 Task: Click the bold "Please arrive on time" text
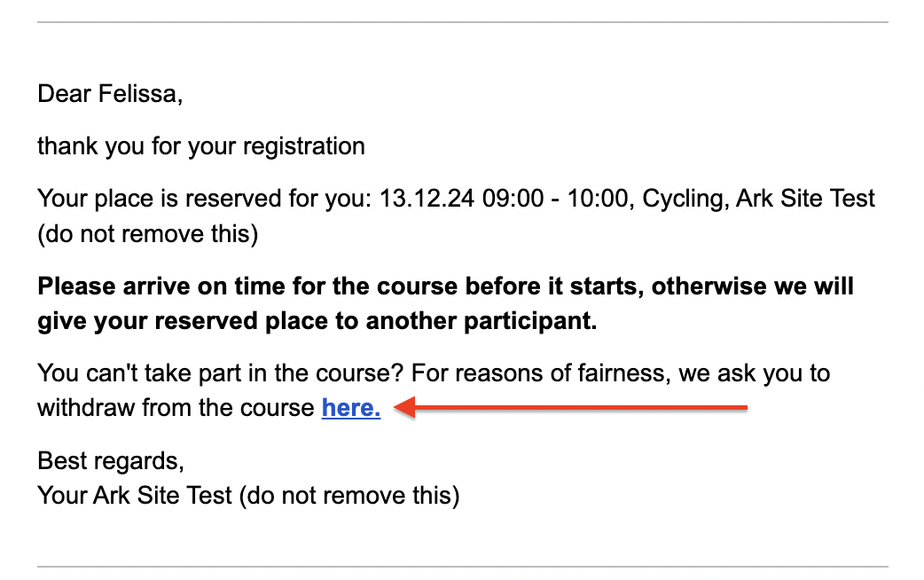(161, 286)
